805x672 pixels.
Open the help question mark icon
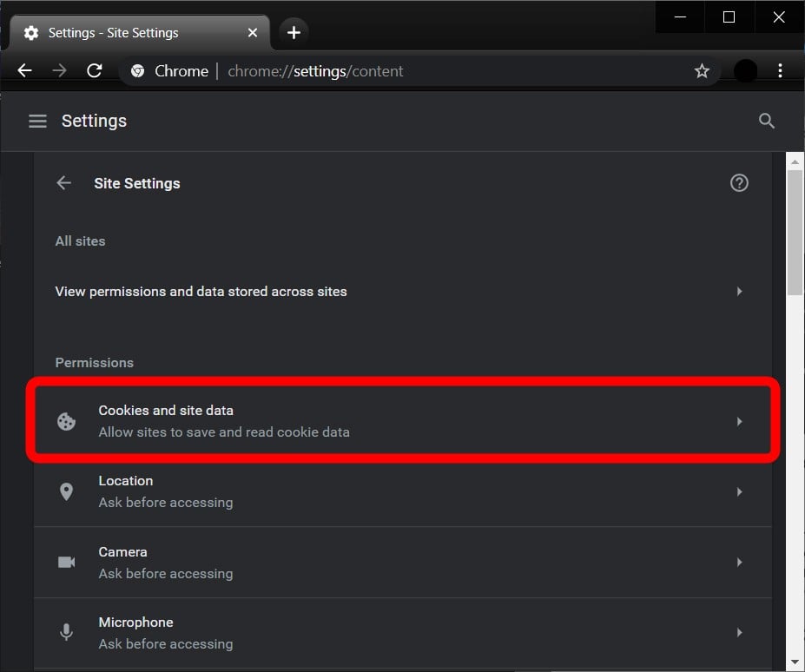coord(739,183)
